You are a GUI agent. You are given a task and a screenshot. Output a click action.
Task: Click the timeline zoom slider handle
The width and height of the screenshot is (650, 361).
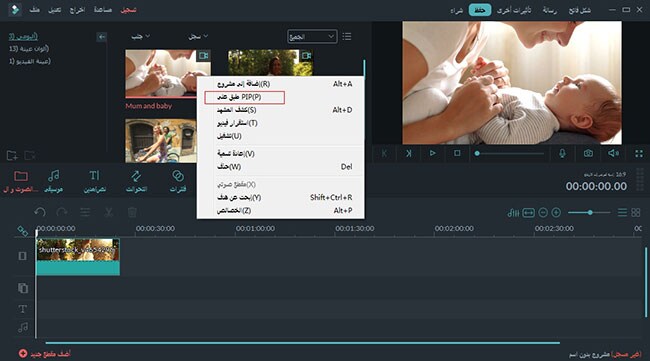[590, 213]
